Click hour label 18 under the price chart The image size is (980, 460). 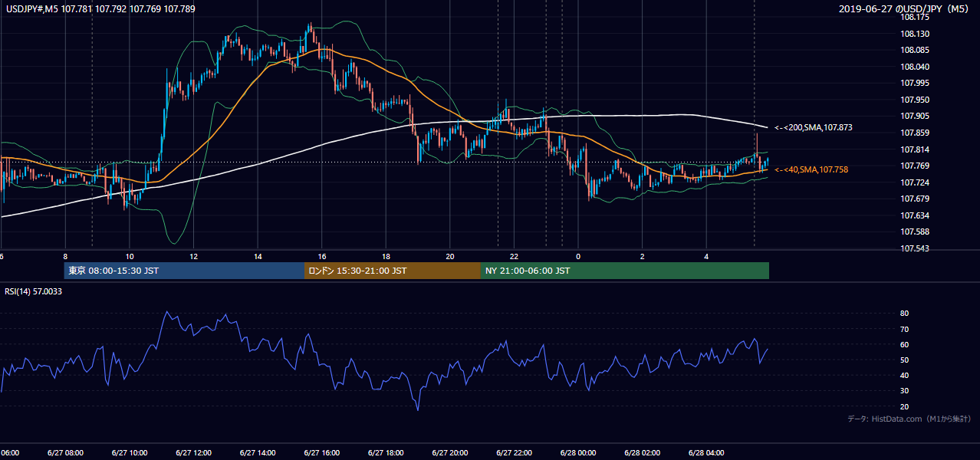[x=386, y=257]
